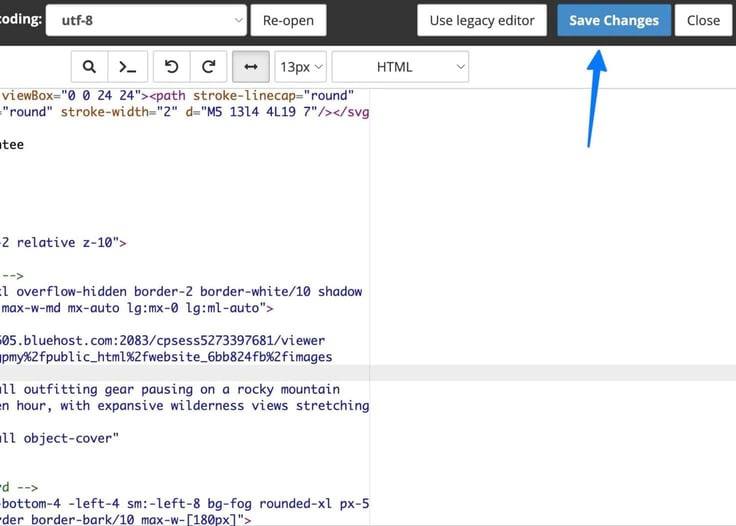This screenshot has height=526, width=736.
Task: Open the editor search tool
Action: tap(89, 67)
